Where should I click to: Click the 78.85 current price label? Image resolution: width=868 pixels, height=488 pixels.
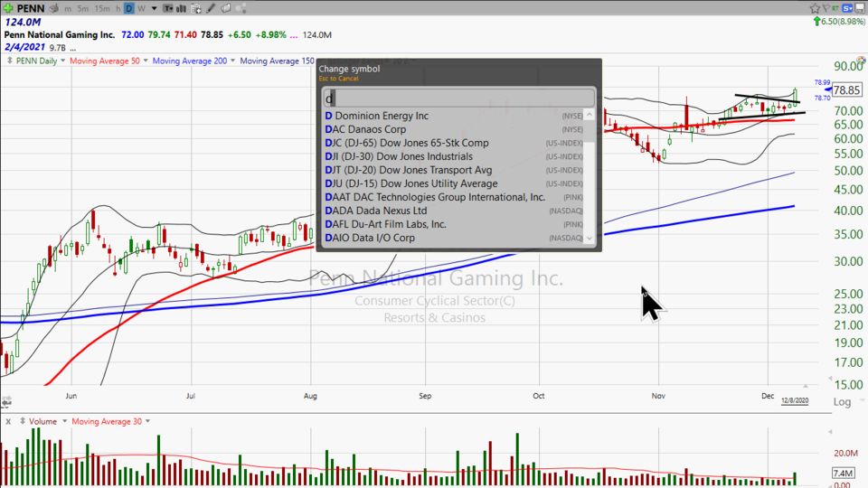coord(847,89)
